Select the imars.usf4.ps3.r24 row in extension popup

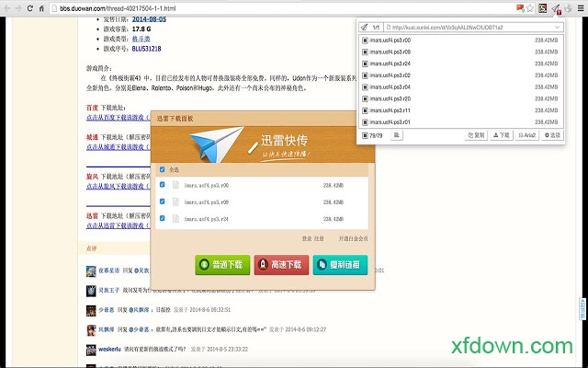(460, 63)
